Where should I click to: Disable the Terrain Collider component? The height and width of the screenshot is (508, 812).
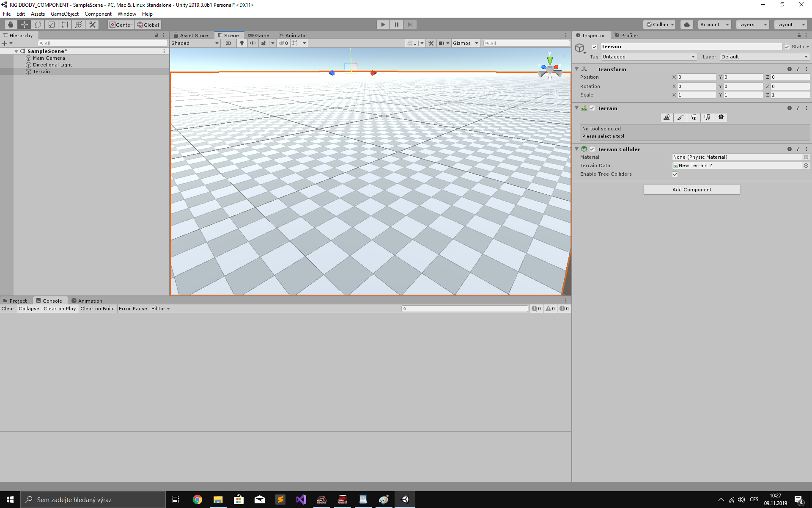592,149
